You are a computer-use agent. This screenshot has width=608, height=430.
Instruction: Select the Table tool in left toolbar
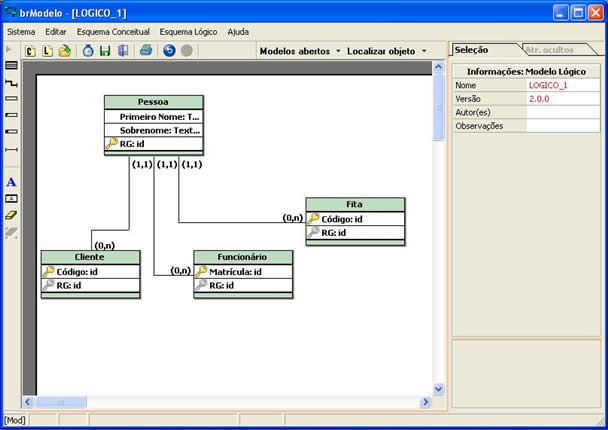[11, 65]
